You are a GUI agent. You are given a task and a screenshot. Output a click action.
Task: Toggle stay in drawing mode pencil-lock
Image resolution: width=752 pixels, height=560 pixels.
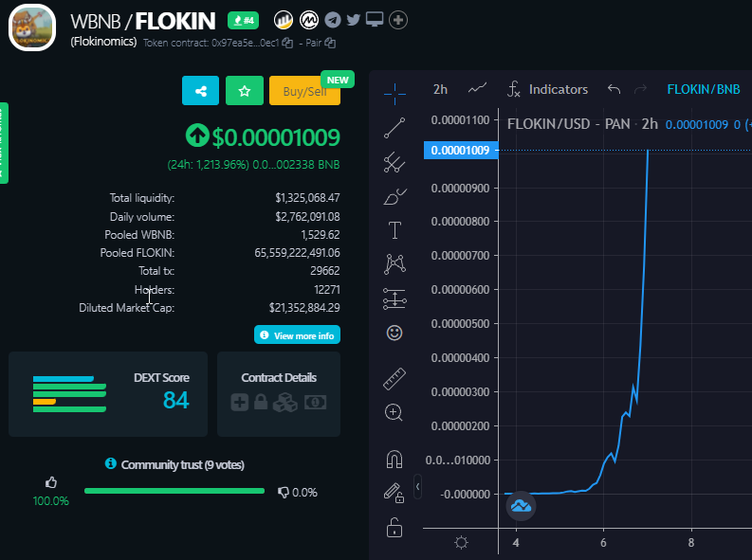click(x=394, y=493)
